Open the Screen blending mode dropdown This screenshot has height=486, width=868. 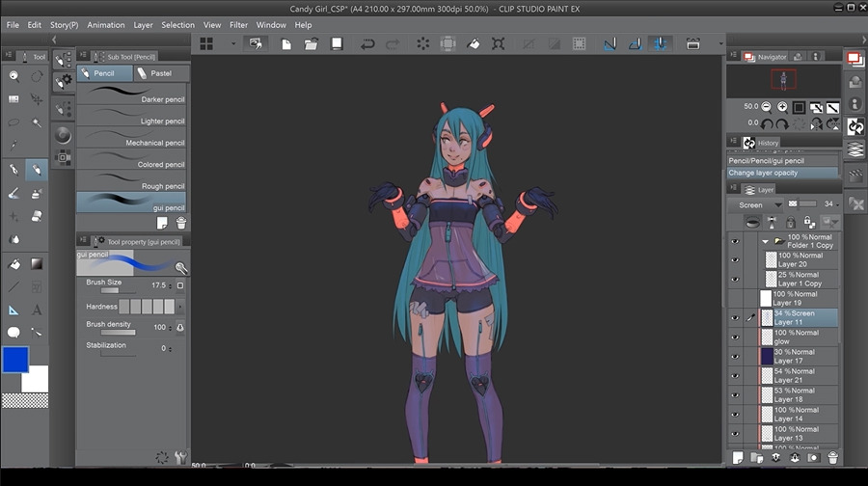(757, 204)
